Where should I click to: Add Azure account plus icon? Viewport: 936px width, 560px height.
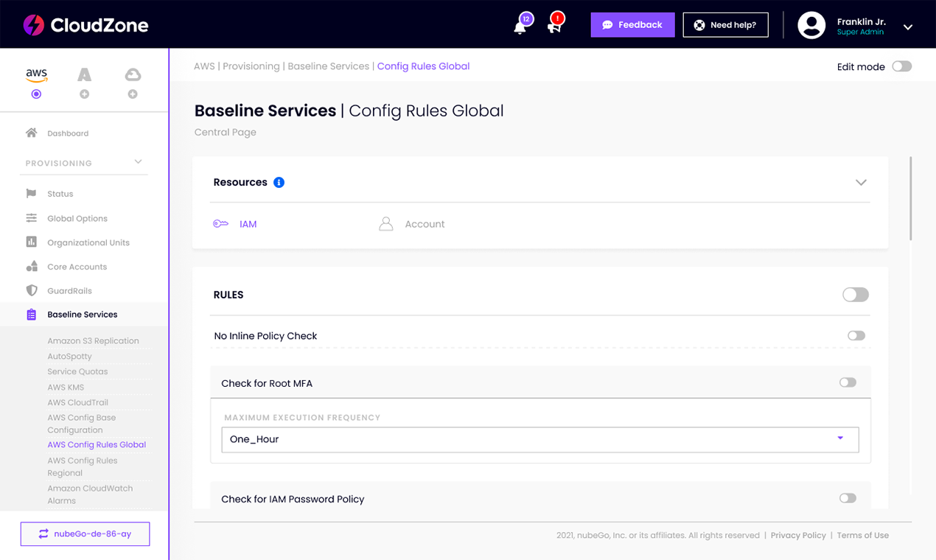coord(85,94)
